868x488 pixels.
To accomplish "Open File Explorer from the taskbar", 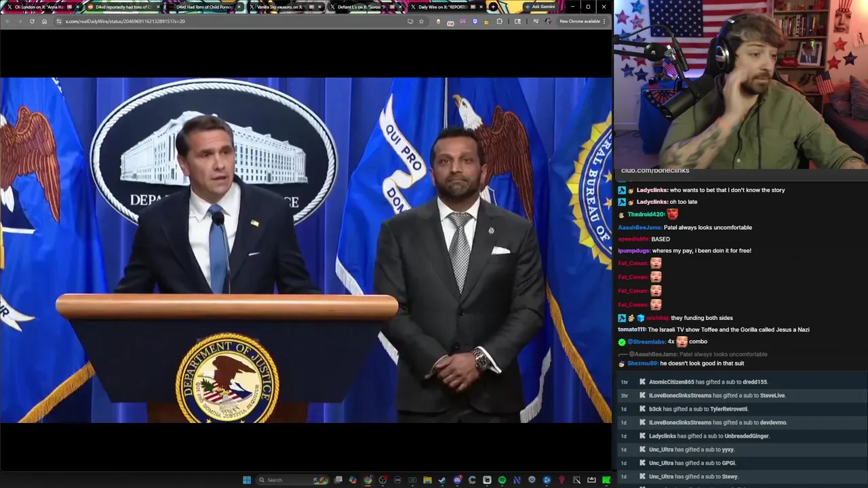I will (x=427, y=480).
